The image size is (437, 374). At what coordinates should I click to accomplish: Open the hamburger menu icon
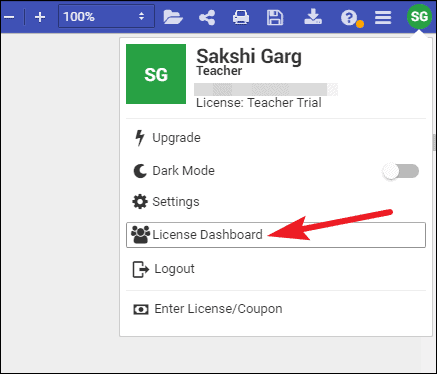[x=383, y=17]
